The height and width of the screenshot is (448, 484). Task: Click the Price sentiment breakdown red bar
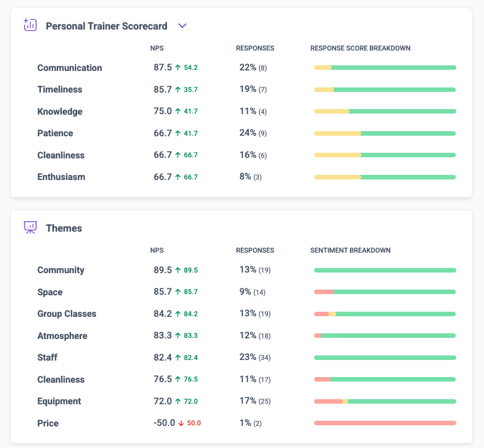[x=385, y=423]
